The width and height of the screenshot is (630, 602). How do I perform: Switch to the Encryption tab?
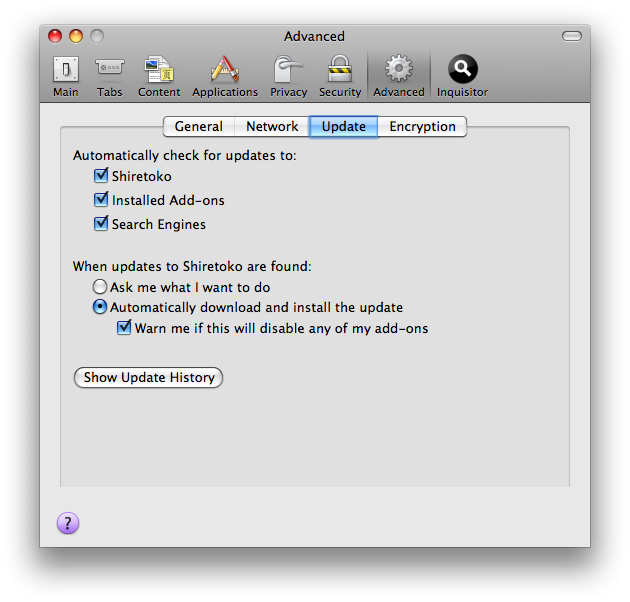(x=422, y=127)
